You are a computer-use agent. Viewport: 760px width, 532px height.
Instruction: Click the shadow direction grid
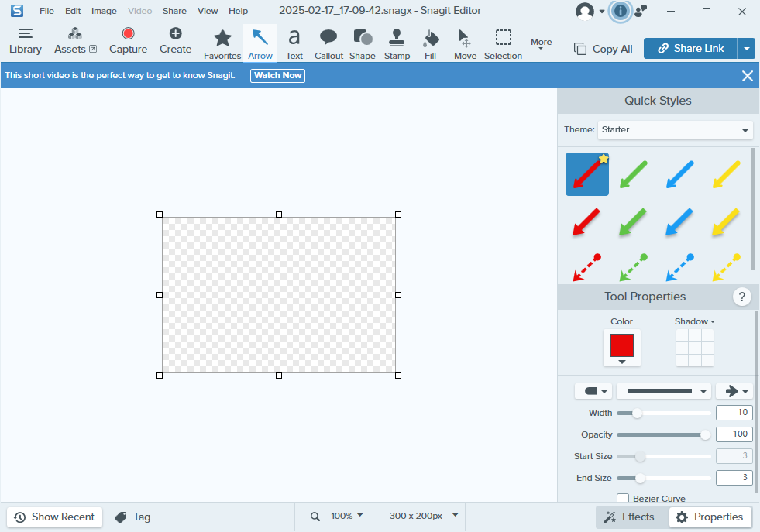pos(695,348)
